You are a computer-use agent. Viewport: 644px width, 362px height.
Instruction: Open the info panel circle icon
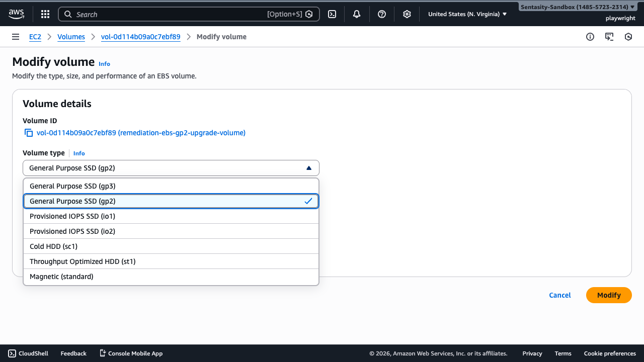590,37
